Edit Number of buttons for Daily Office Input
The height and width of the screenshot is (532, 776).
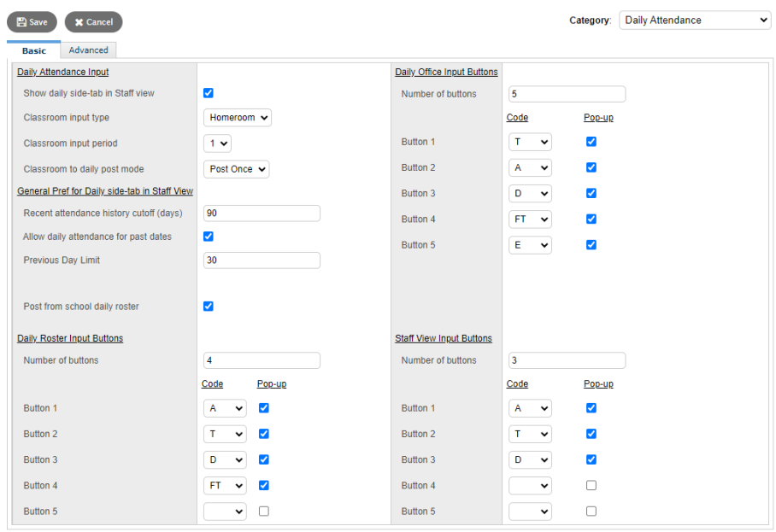coord(567,94)
